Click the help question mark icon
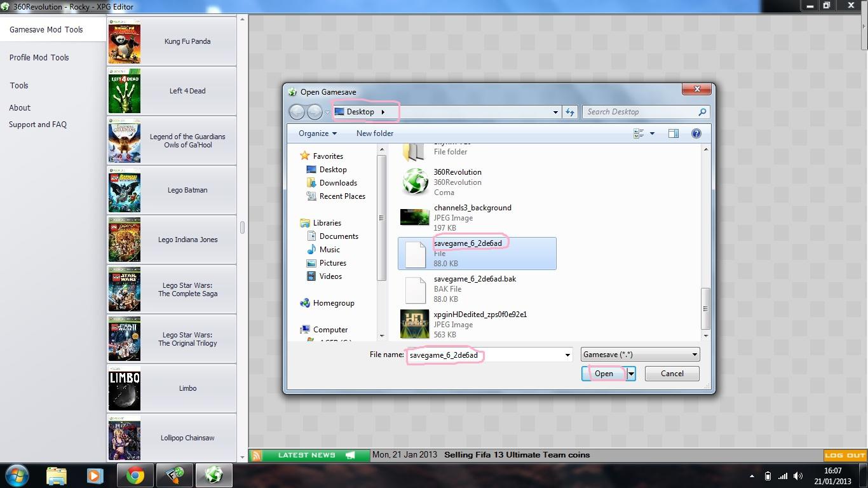Screen dimensions: 868x488 tap(696, 133)
